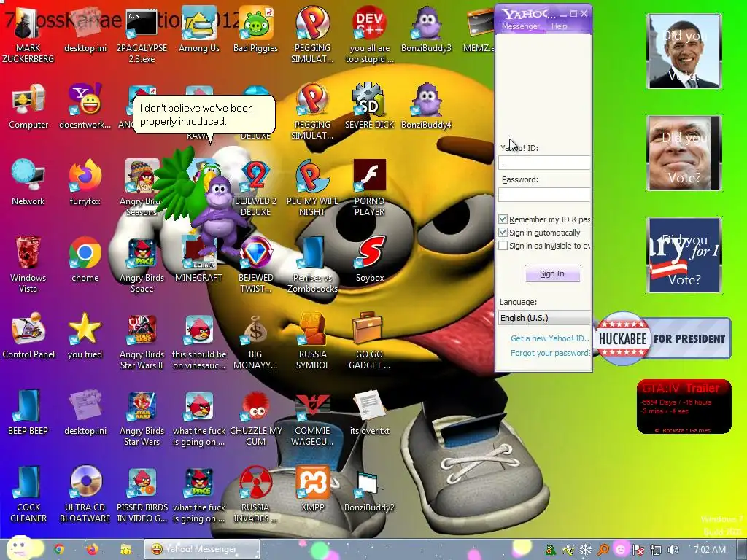Click the Huckabee For President banner
Screen dimensions: 747x560
[662, 338]
